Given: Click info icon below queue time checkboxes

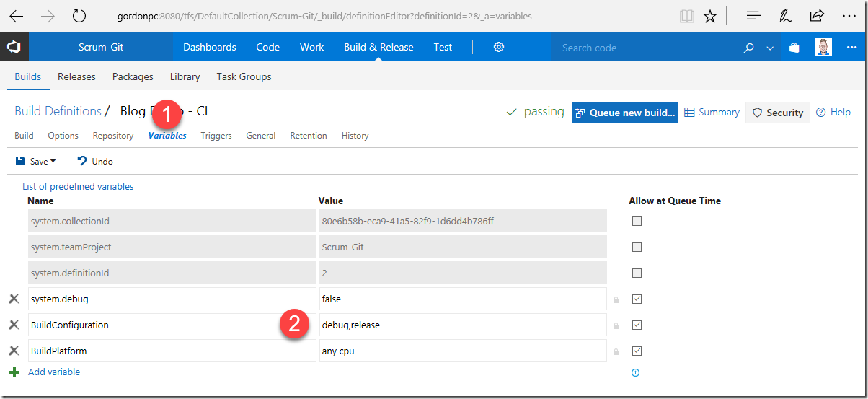Looking at the screenshot, I should tap(636, 373).
